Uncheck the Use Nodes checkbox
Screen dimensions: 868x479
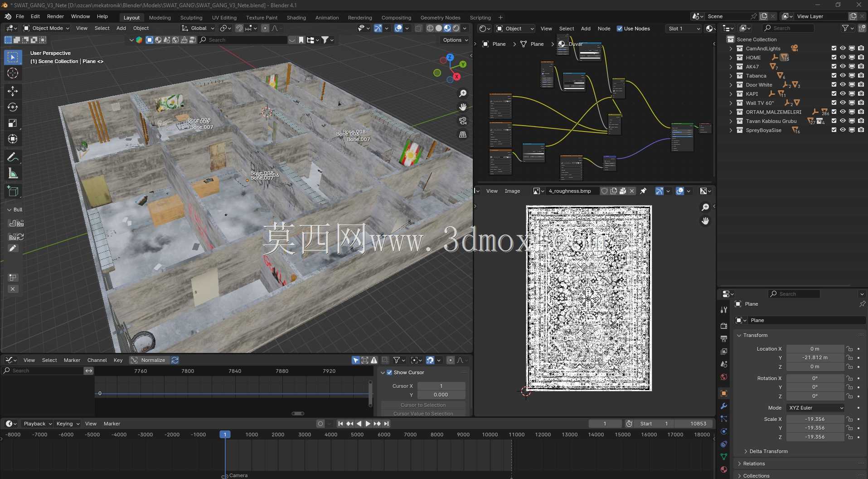tap(620, 29)
